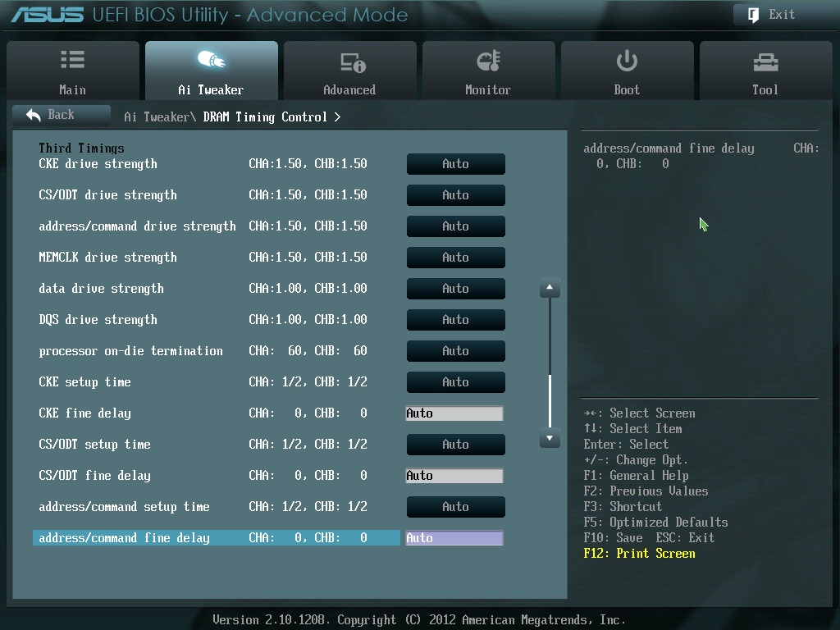Click the CKE fine delay input field
This screenshot has height=630, width=840.
click(454, 413)
